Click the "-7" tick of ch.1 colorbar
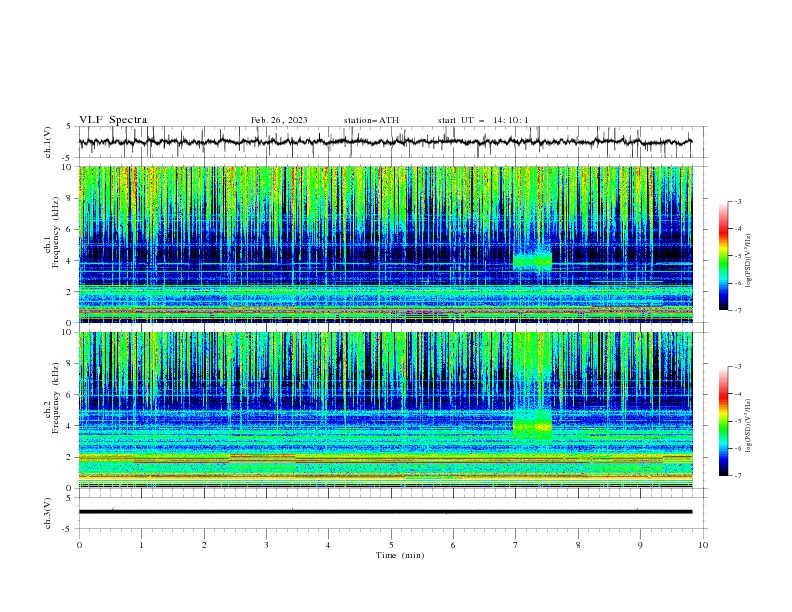 (x=737, y=310)
